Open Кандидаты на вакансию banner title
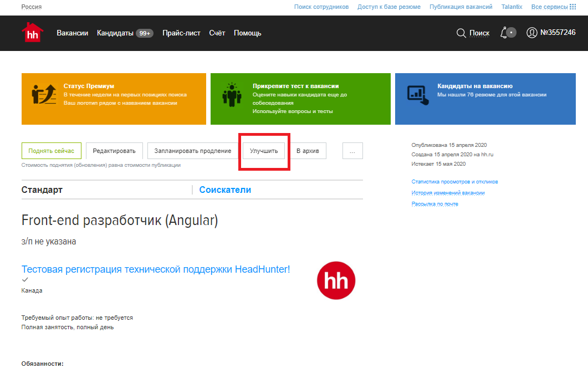The image size is (588, 368). (475, 86)
